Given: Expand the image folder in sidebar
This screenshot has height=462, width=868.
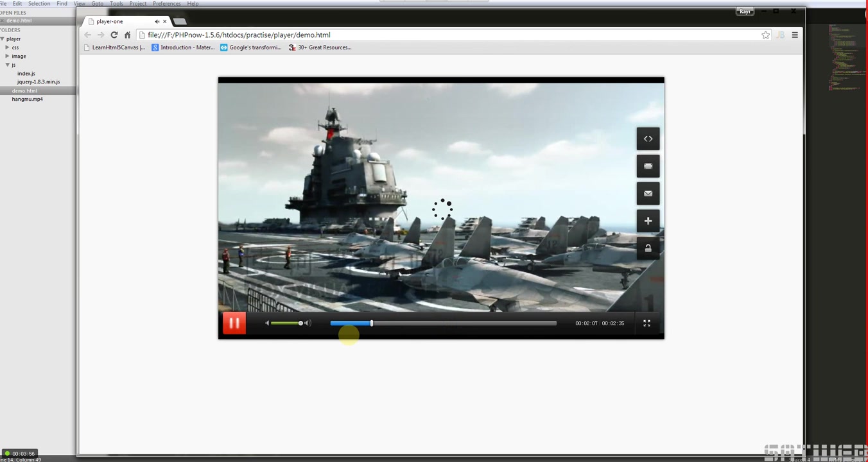Looking at the screenshot, I should (8, 56).
